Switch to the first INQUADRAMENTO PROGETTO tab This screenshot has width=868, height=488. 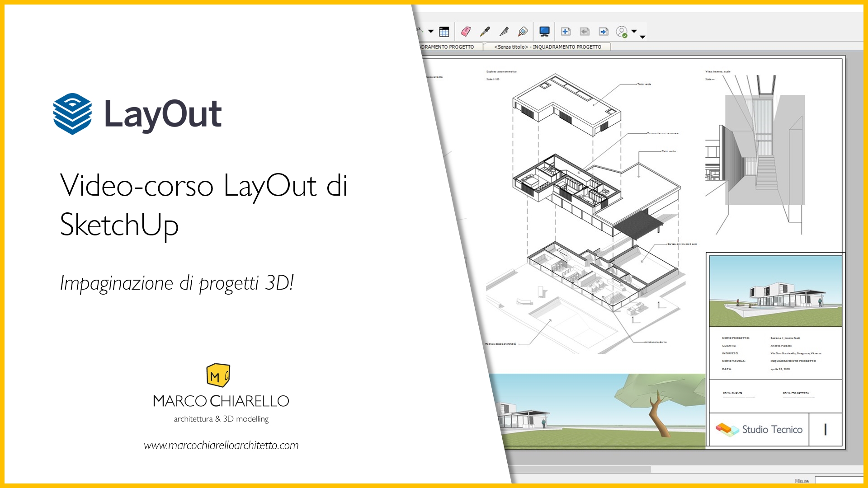(448, 47)
